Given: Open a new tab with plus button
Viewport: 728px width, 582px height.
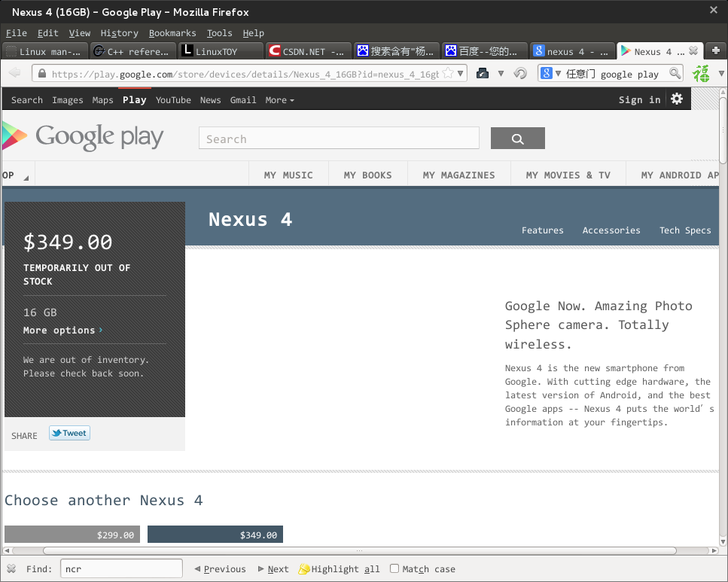Looking at the screenshot, I should [x=715, y=50].
